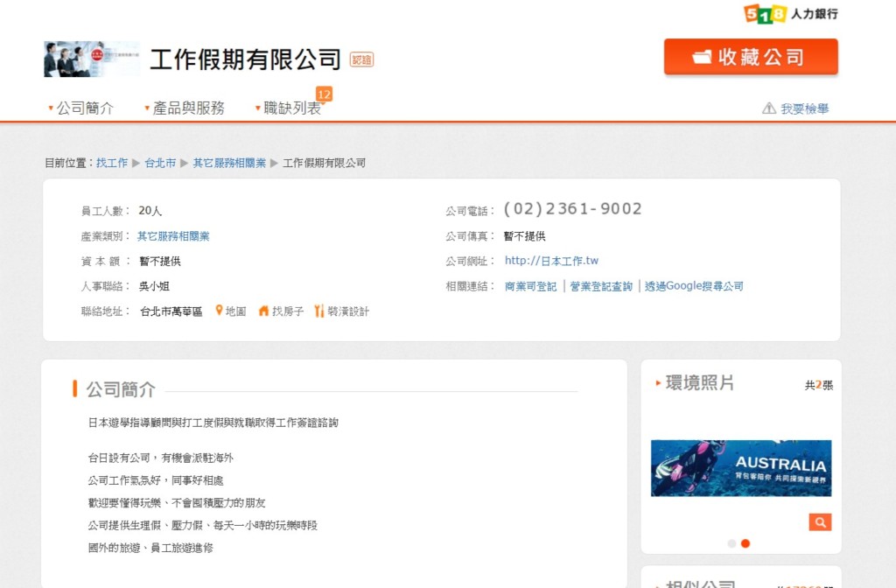The image size is (896, 588).
Task: Go to 找工作 breadcrumb link
Action: pyautogui.click(x=112, y=163)
